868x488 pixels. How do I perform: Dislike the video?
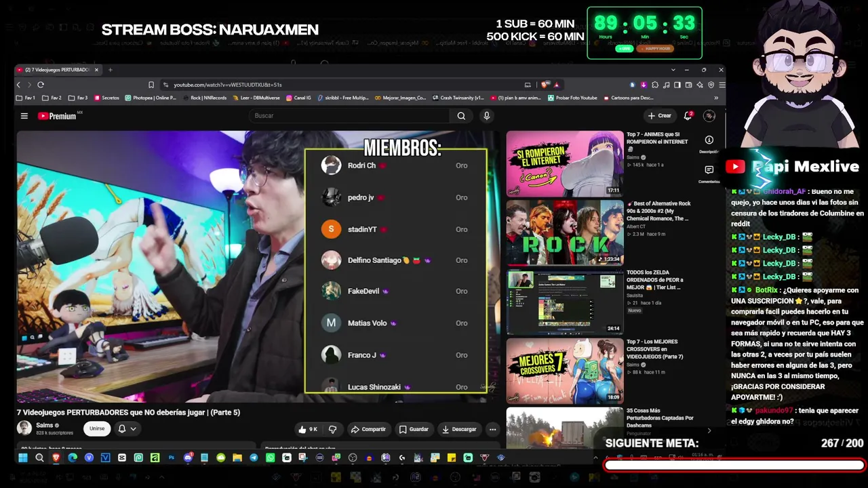(x=332, y=429)
